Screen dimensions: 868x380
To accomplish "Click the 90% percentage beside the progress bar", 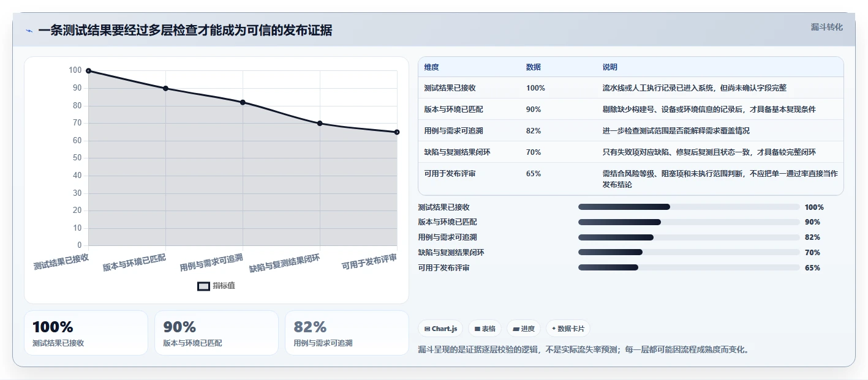I will (812, 222).
